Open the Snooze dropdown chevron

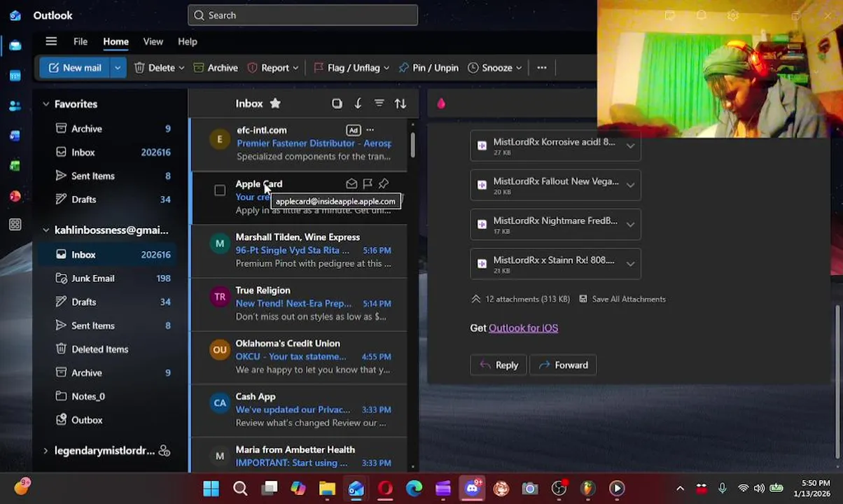point(519,68)
